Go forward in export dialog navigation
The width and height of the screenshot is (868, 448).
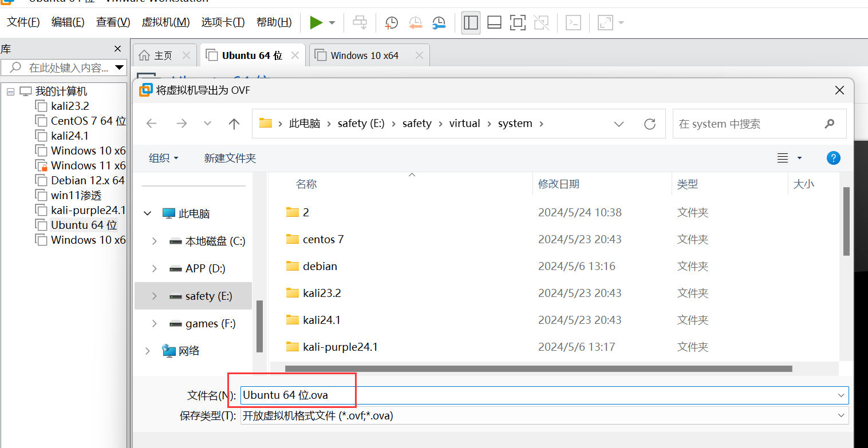(181, 124)
